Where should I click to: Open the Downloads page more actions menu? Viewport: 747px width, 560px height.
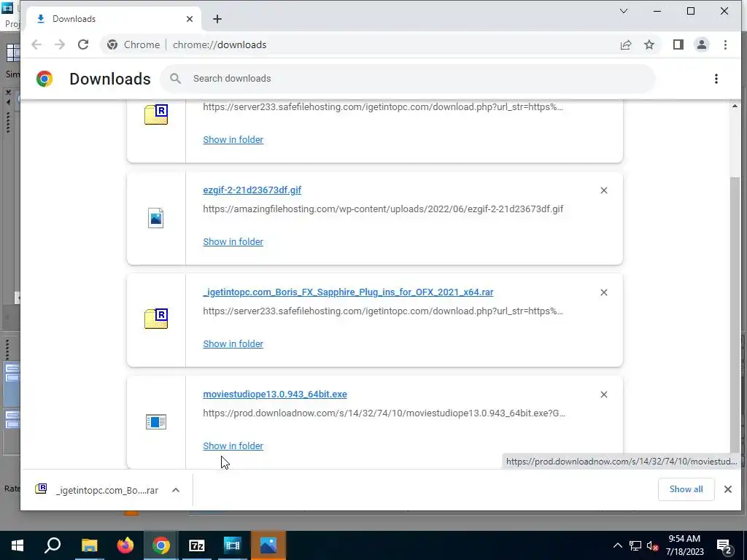[x=716, y=79]
